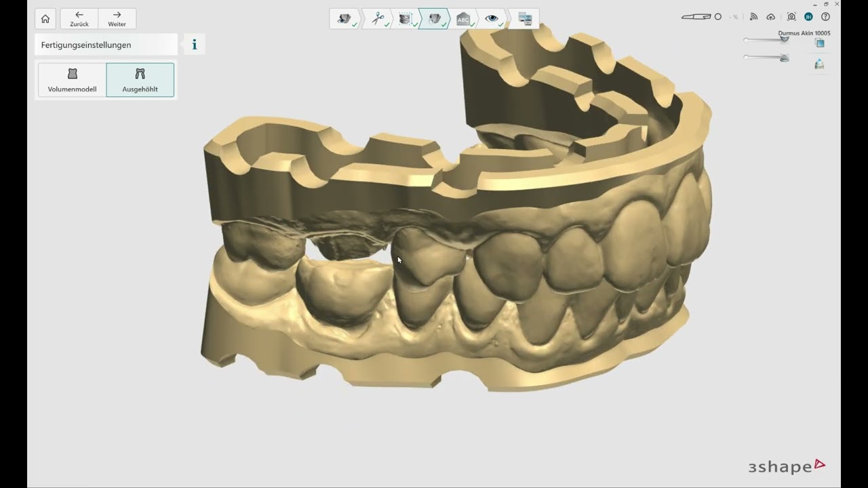Viewport: 868px width, 488px height.
Task: Click the percent battery indicator text
Action: tap(735, 17)
